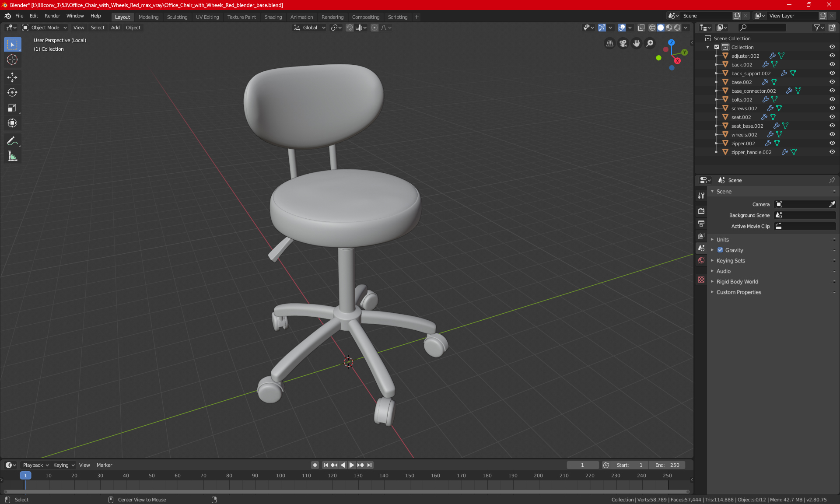Activate the Scale tool

tap(12, 108)
